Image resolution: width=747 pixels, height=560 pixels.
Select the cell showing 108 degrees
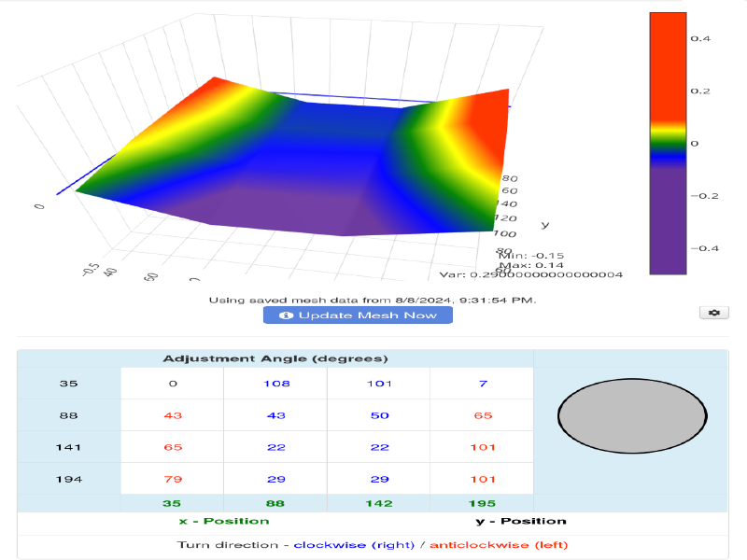click(x=275, y=384)
